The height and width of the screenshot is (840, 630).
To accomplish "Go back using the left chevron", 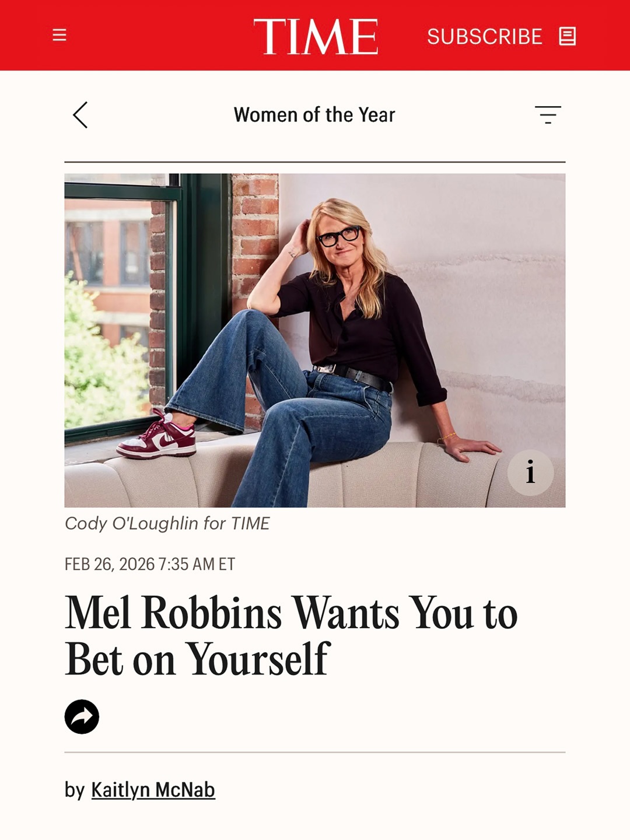I will click(80, 115).
